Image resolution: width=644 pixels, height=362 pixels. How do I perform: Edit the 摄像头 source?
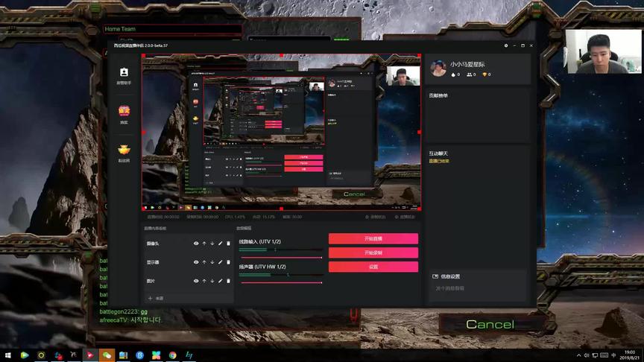coord(221,244)
